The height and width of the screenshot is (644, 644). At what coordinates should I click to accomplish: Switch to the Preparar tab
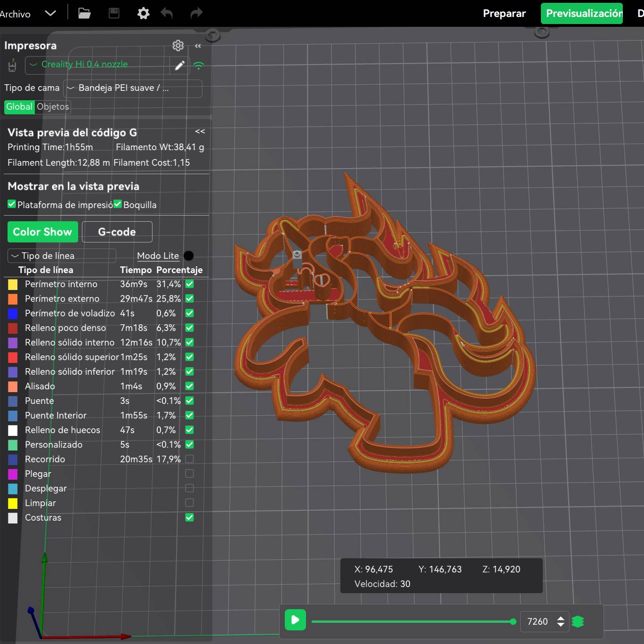pyautogui.click(x=504, y=13)
